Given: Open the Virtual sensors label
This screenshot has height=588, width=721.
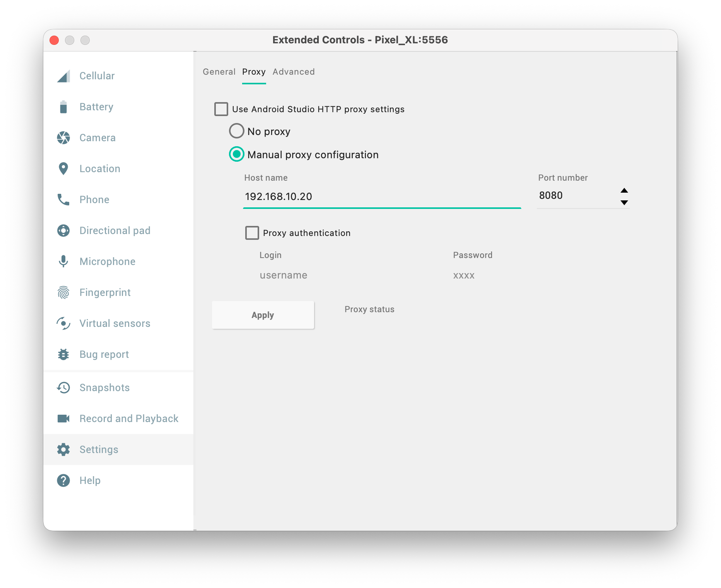Looking at the screenshot, I should pos(115,323).
